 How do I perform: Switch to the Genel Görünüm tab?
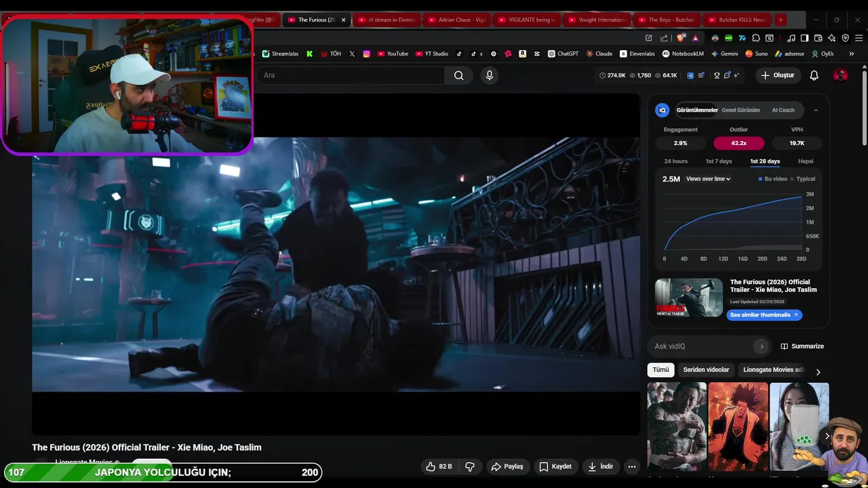coord(741,110)
